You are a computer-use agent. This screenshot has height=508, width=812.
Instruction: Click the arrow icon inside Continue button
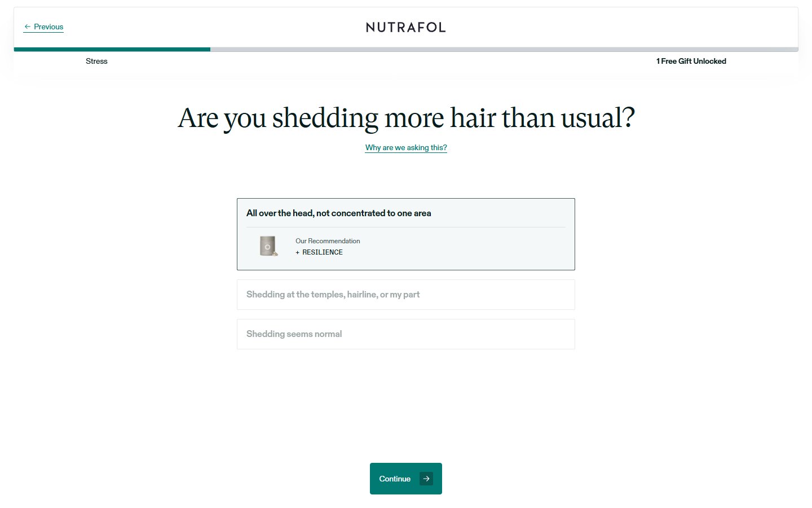[426, 479]
